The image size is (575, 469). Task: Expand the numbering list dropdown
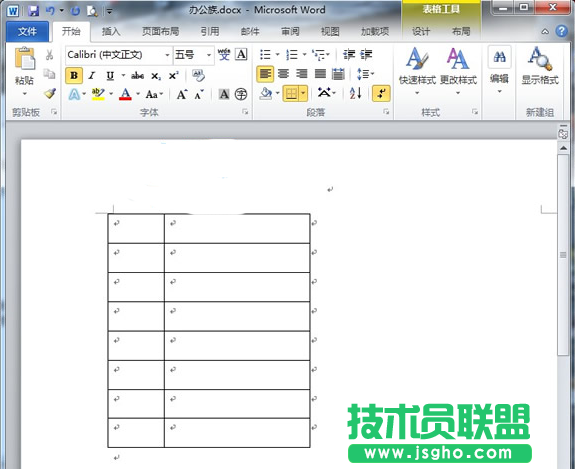click(x=304, y=55)
